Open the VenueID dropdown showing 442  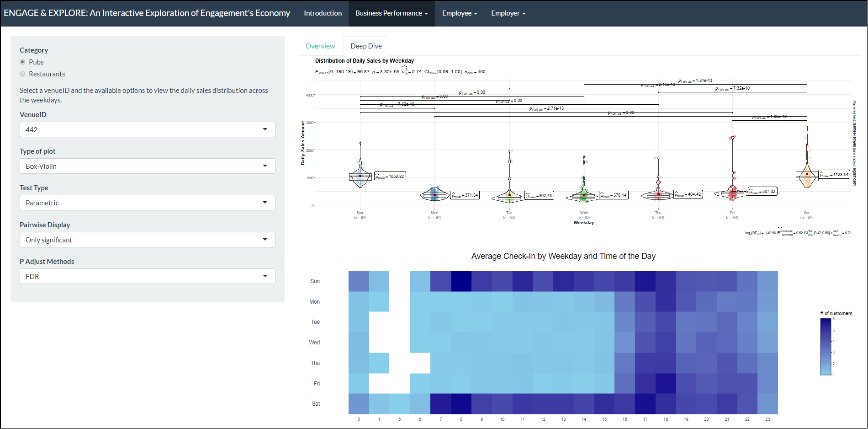(147, 129)
